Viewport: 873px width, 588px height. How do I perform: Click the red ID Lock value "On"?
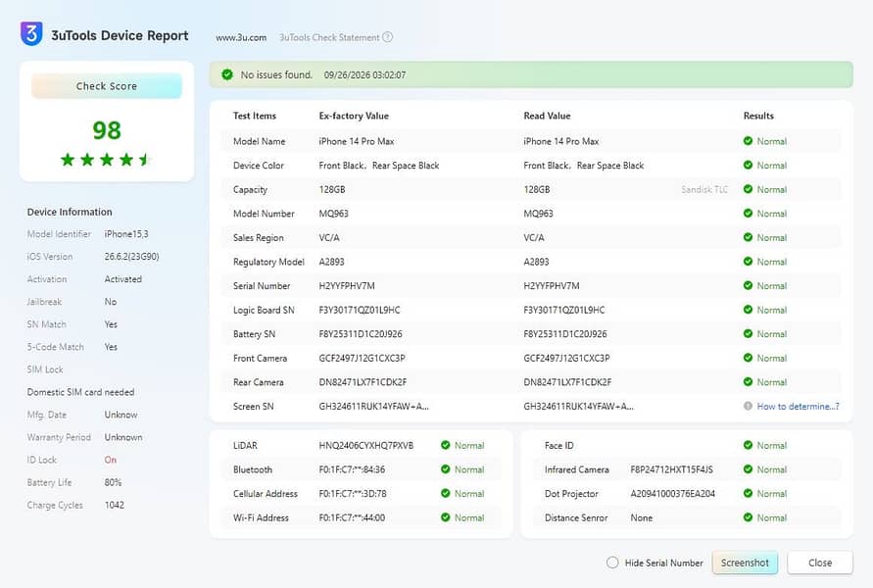pos(111,460)
